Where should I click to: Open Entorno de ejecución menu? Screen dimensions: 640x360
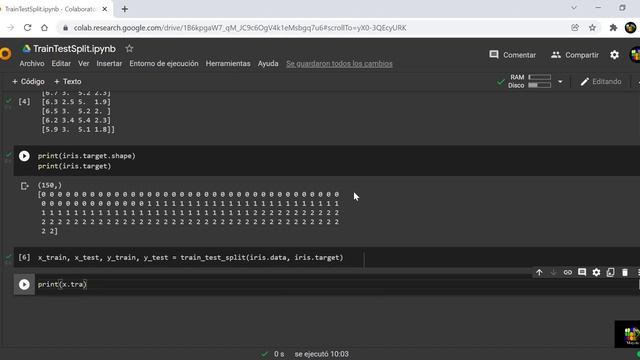tap(164, 64)
